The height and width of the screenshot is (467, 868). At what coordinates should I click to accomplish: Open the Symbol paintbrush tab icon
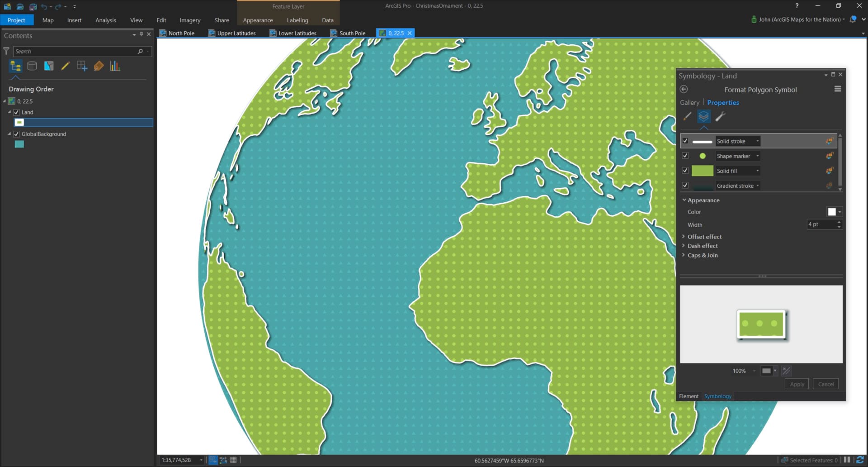pyautogui.click(x=687, y=116)
